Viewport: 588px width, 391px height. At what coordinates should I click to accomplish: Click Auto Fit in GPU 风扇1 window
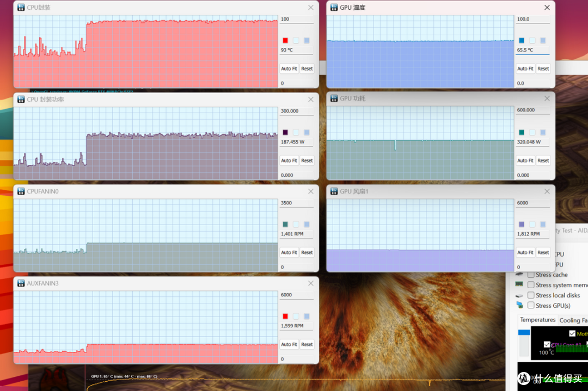(525, 252)
